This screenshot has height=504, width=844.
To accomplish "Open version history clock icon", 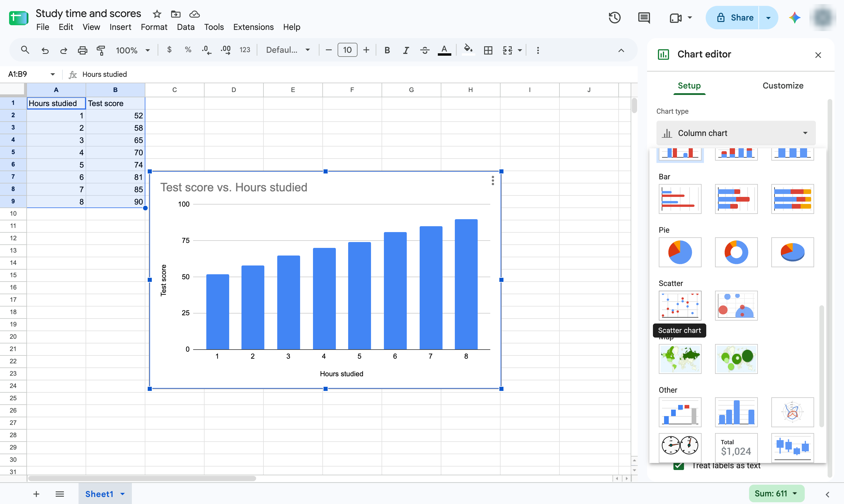I will [x=615, y=18].
